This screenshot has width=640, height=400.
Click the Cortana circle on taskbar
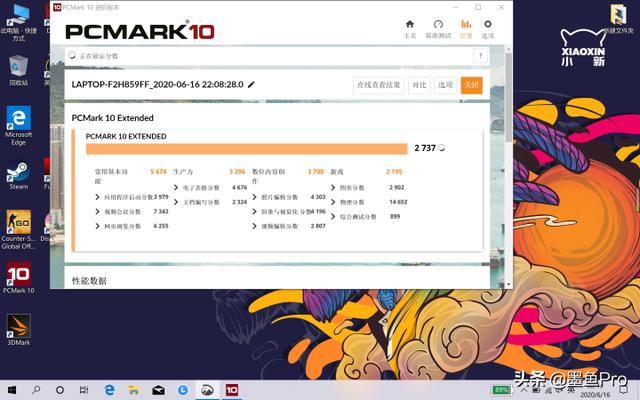(60, 390)
